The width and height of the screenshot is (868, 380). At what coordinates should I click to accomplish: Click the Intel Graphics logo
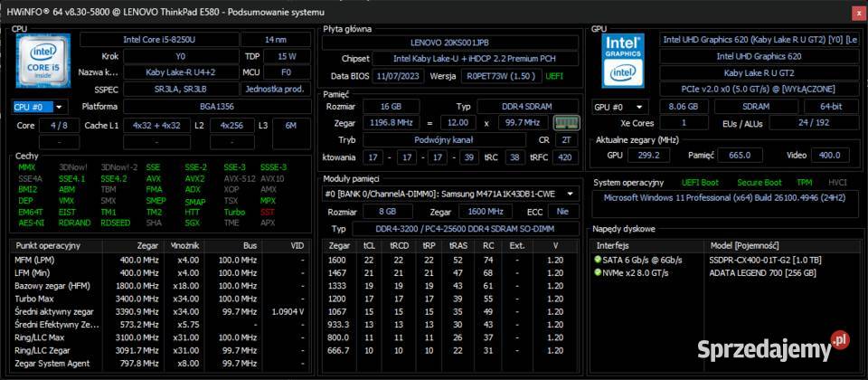pyautogui.click(x=624, y=60)
